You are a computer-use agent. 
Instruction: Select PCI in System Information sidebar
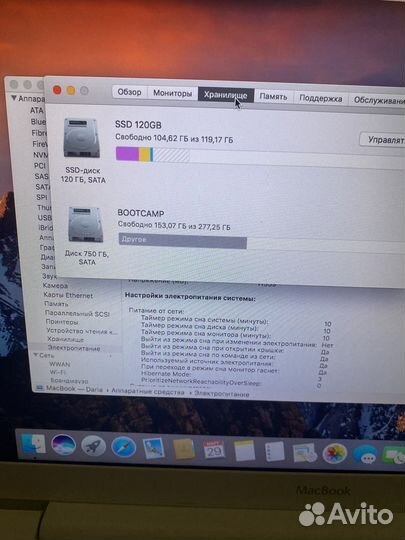coord(40,166)
